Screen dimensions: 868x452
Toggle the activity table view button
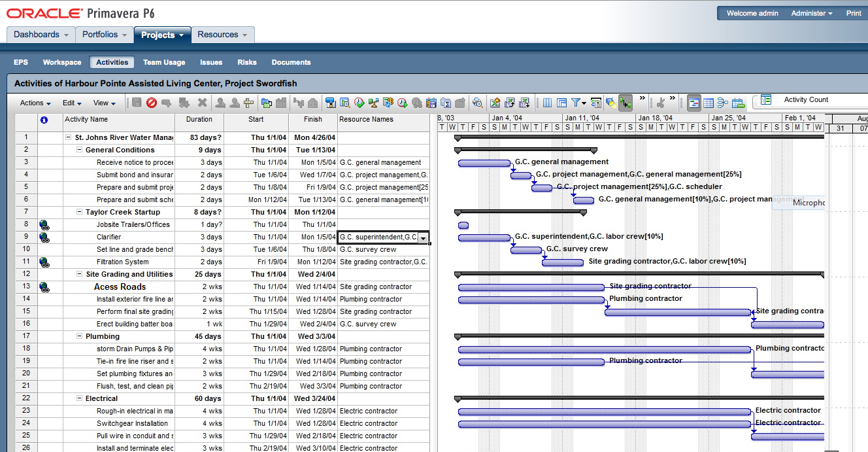pos(708,103)
